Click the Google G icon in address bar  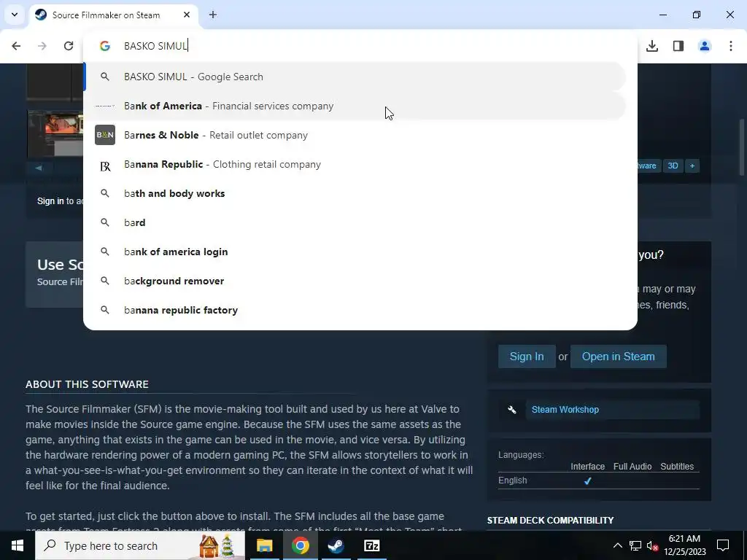coord(105,46)
